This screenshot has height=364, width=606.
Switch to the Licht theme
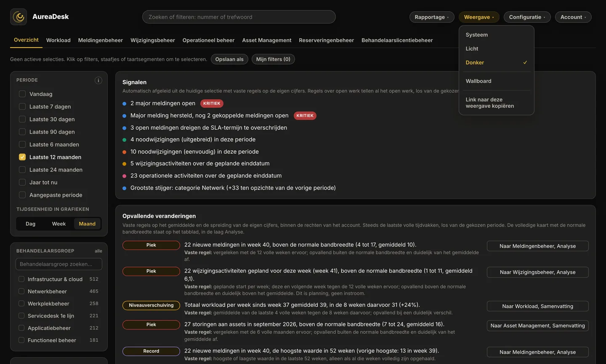(x=496, y=49)
